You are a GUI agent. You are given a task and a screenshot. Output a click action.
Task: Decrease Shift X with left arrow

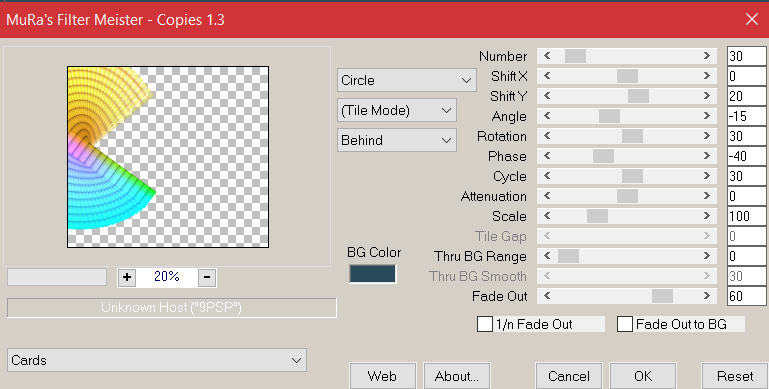(x=547, y=76)
